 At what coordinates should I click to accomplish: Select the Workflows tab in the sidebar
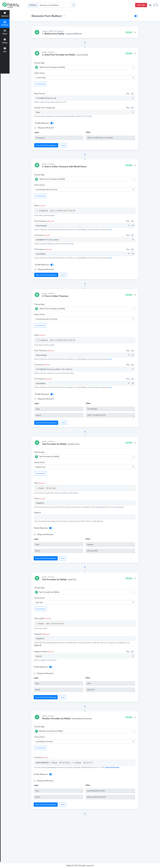coord(5,23)
